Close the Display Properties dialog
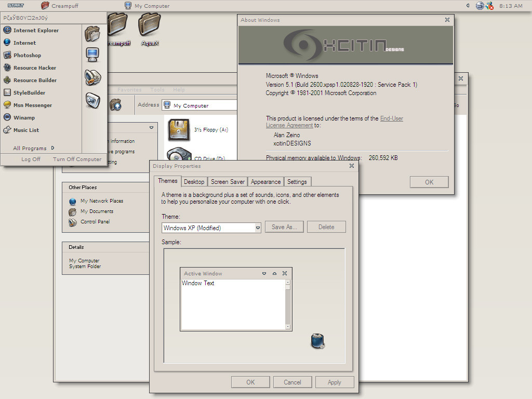This screenshot has height=399, width=532. (352, 166)
